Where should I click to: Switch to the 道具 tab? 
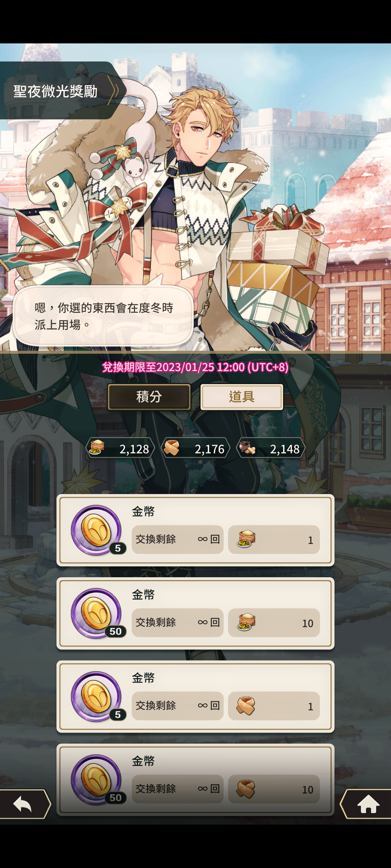click(x=242, y=397)
